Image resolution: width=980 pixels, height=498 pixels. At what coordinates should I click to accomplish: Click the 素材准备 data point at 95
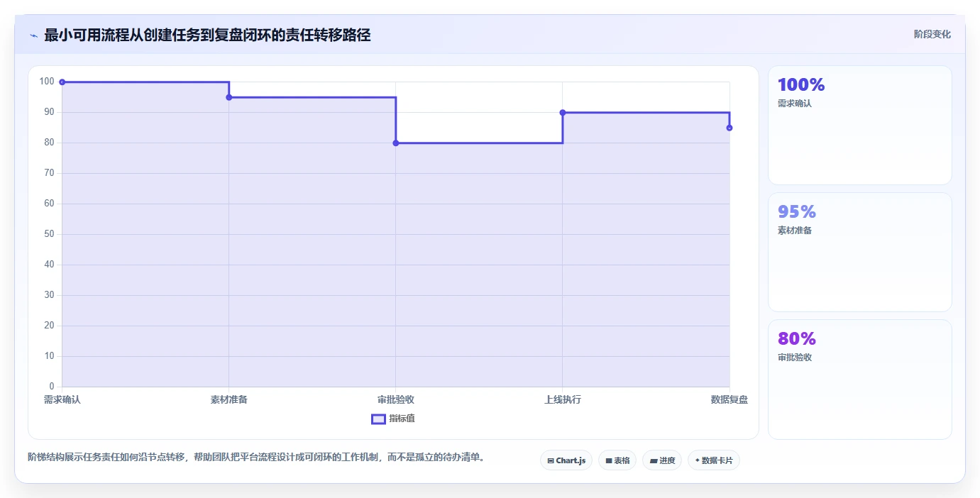[229, 97]
